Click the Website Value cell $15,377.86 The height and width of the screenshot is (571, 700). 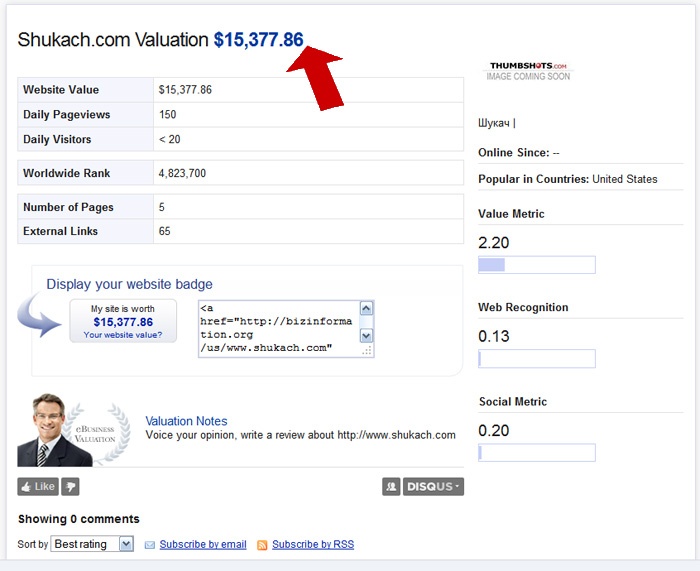pyautogui.click(x=185, y=90)
